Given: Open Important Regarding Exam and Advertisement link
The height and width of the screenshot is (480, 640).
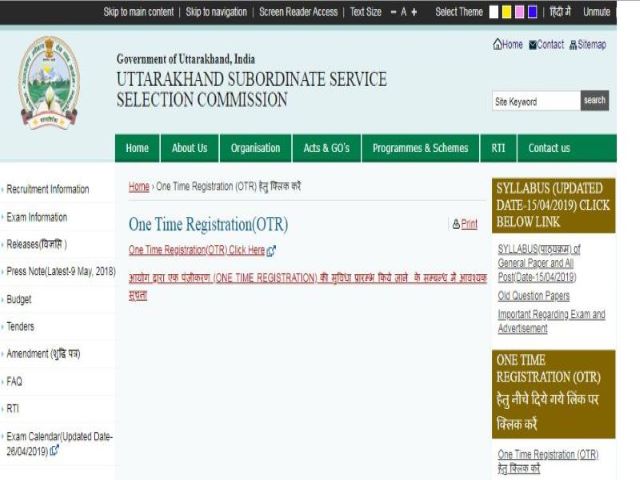Looking at the screenshot, I should click(551, 321).
